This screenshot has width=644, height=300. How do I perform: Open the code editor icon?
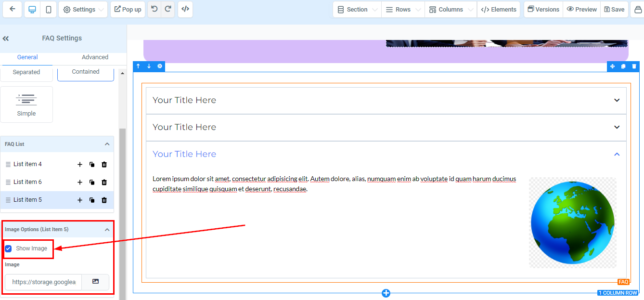click(185, 9)
